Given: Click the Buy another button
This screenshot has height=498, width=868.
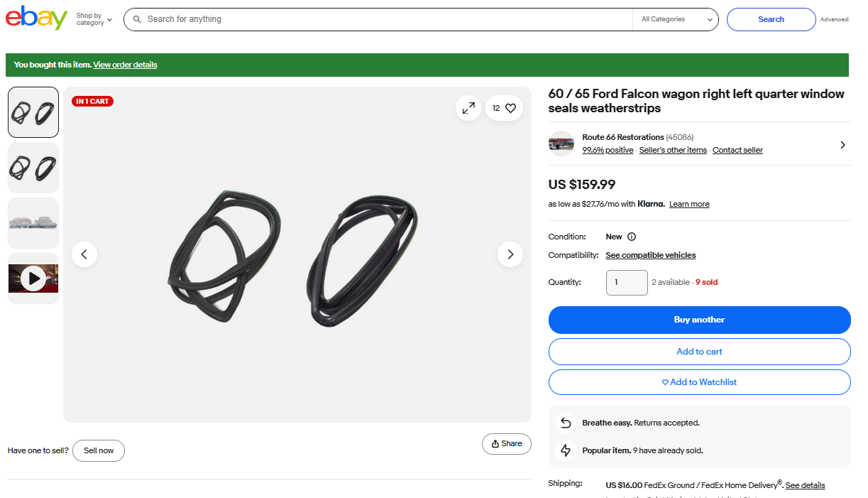Looking at the screenshot, I should (x=699, y=320).
